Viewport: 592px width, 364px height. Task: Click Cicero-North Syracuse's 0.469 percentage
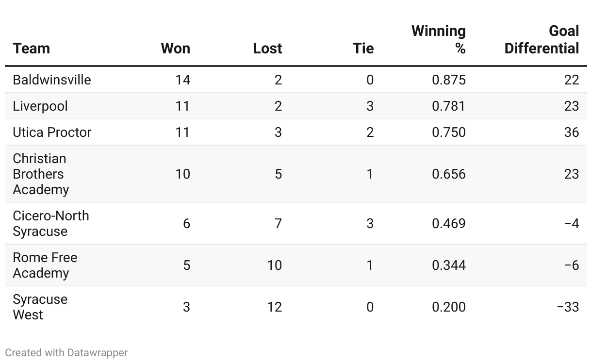point(449,223)
